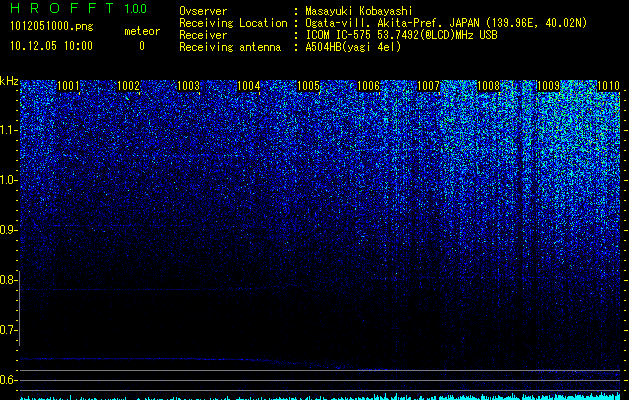The width and height of the screenshot is (629, 400).
Task: Click the 1007 time marker
Action: (428, 86)
